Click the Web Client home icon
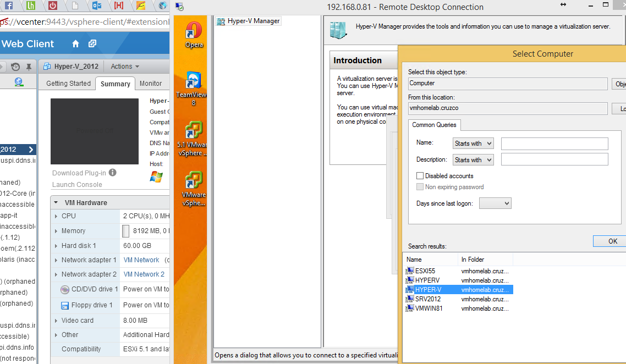The width and height of the screenshot is (626, 364). (x=75, y=44)
